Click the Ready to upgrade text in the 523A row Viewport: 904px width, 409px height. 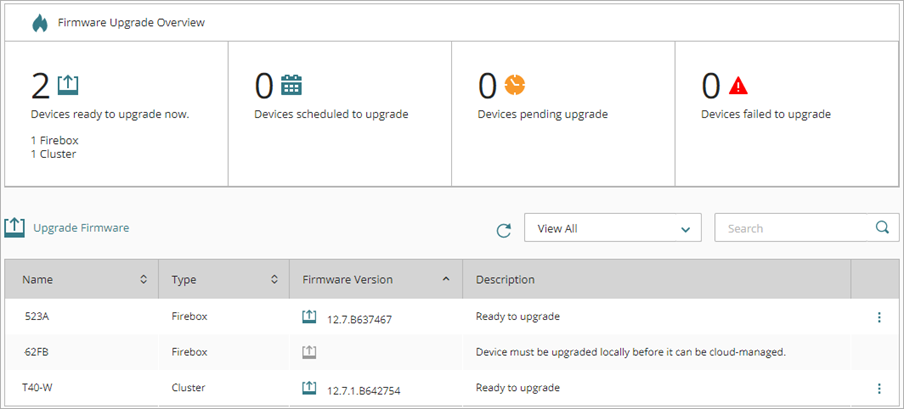pos(518,316)
